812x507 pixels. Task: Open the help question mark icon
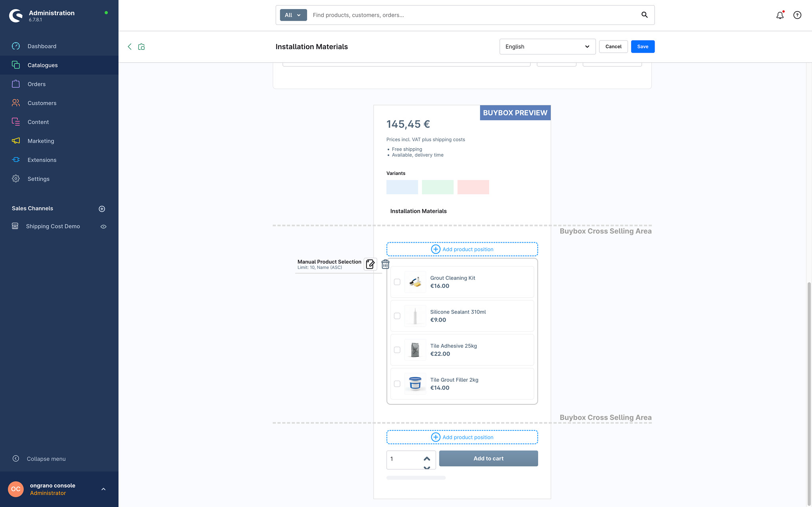coord(797,15)
